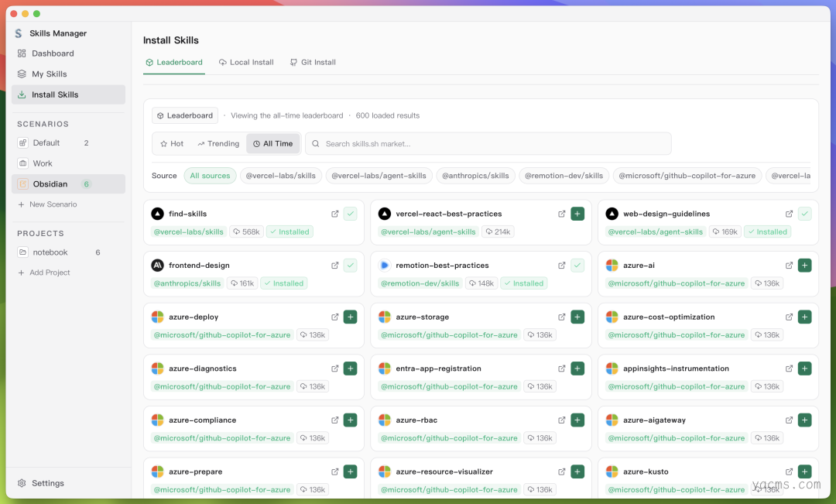Select the Trending leaderboard filter
This screenshot has height=504, width=836.
[218, 143]
